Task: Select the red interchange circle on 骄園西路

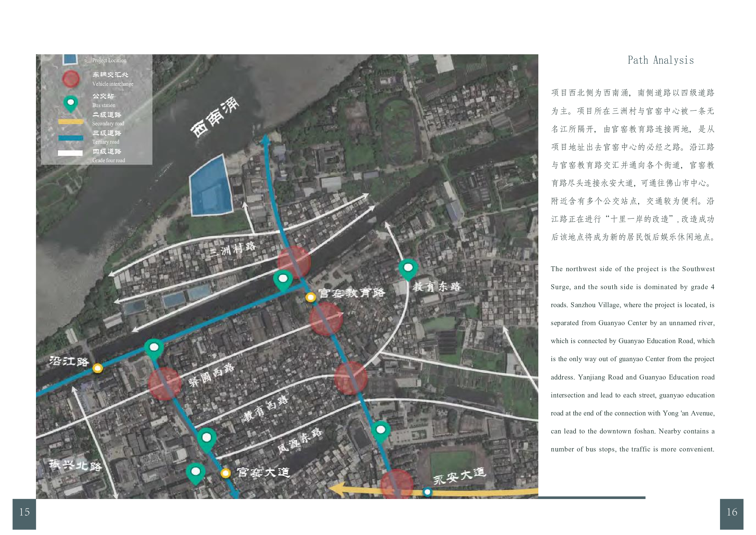Action: 165,384
